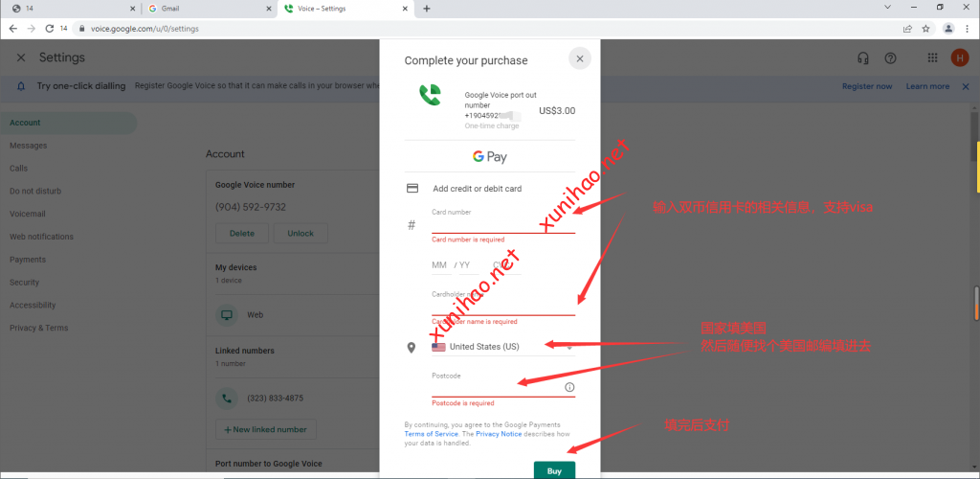The height and width of the screenshot is (479, 980).
Task: Click the Postcode input field
Action: (496, 387)
